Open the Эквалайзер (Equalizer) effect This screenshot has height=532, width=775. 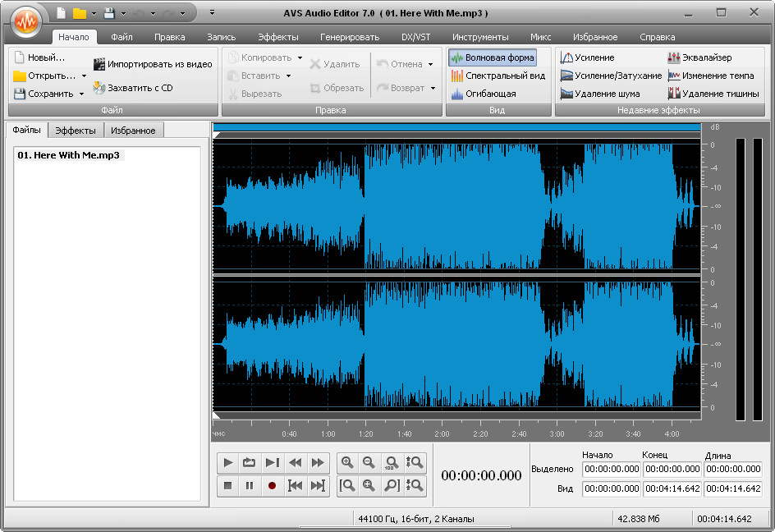click(x=699, y=57)
